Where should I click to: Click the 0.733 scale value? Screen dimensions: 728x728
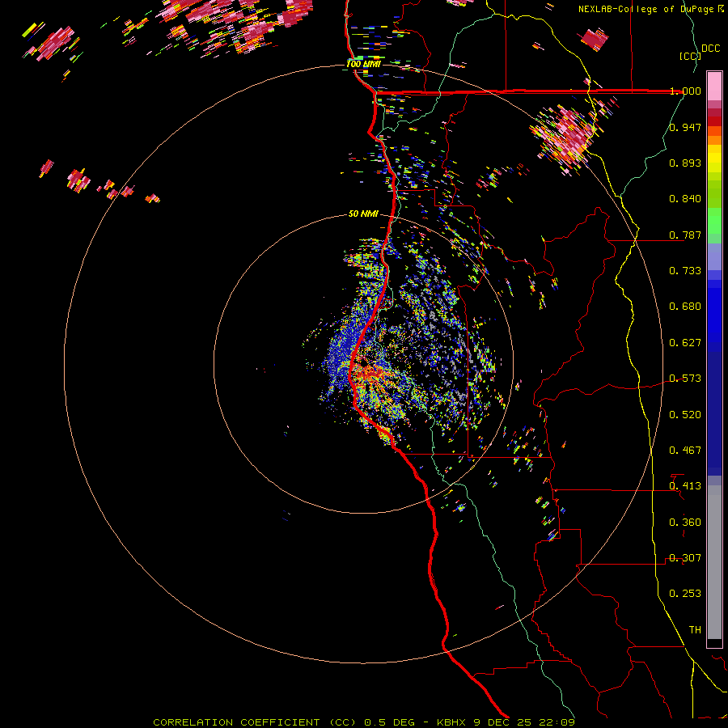[x=685, y=271]
